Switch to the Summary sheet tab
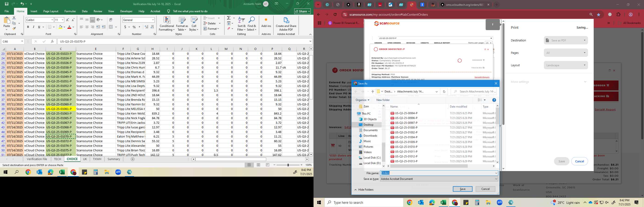Screen dimensions: 644x207 114,159
